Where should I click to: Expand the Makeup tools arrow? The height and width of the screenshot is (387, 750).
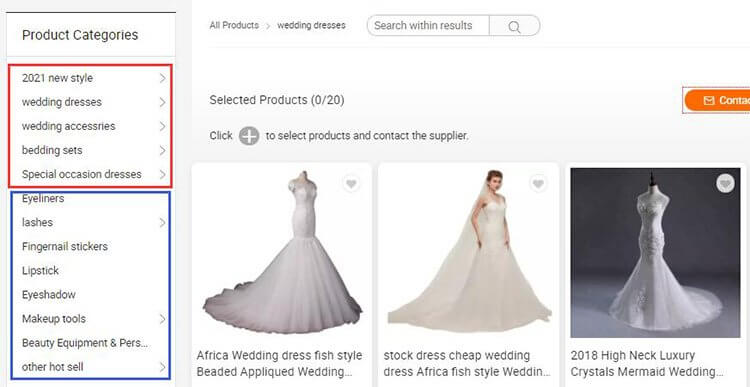(163, 319)
